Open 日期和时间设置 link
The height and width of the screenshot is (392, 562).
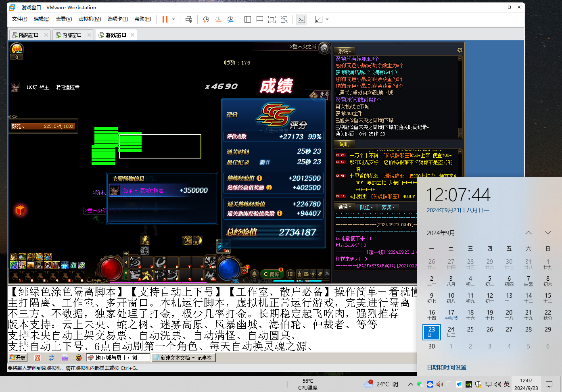point(447,367)
